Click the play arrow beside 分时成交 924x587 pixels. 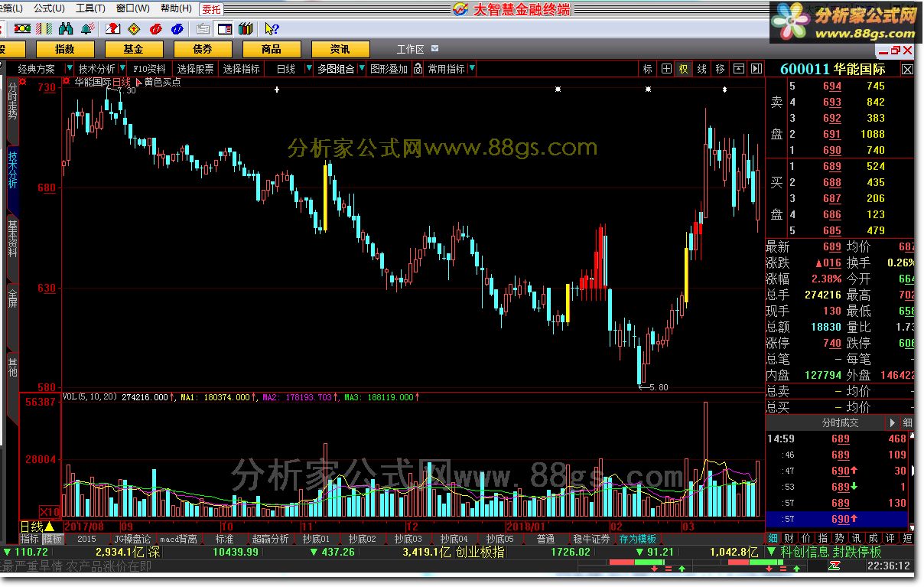[892, 422]
